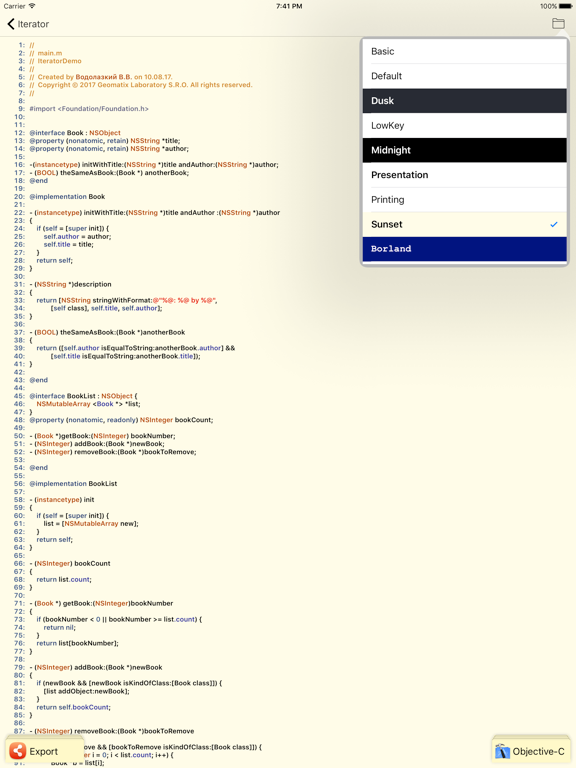Screen dimensions: 576x768
Task: Choose the Printing theme
Action: pyautogui.click(x=464, y=200)
